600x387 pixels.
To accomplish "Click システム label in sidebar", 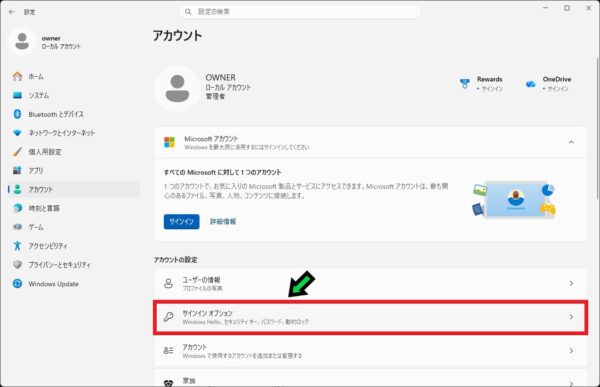I will click(x=39, y=95).
